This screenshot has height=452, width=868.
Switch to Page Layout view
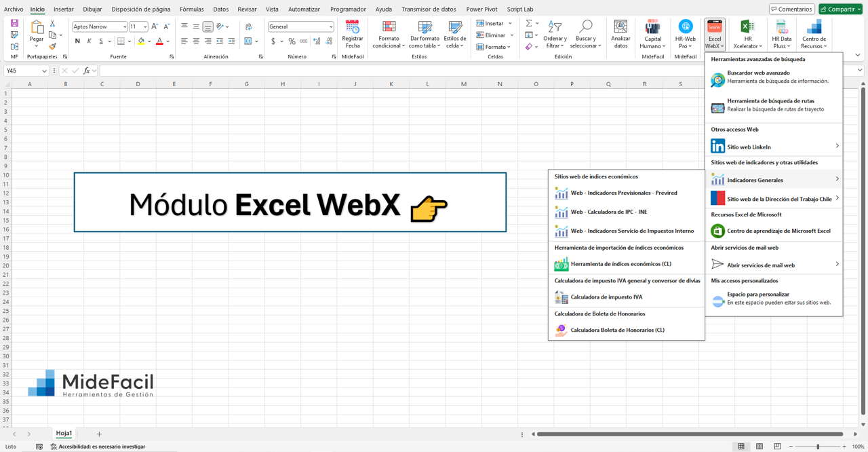(759, 447)
